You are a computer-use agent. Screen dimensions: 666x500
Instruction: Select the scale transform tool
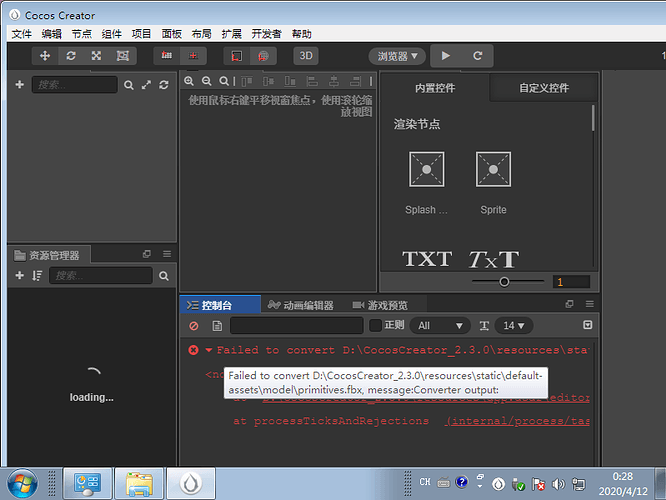96,56
